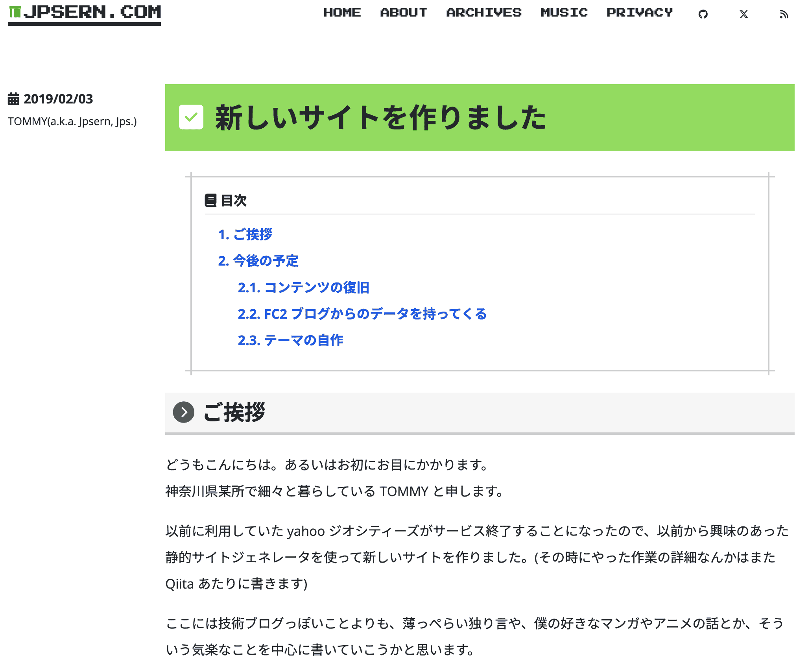
Task: Click the author name TOMMY(a.k.a. Jpsern, Jps.)
Action: pyautogui.click(x=72, y=122)
